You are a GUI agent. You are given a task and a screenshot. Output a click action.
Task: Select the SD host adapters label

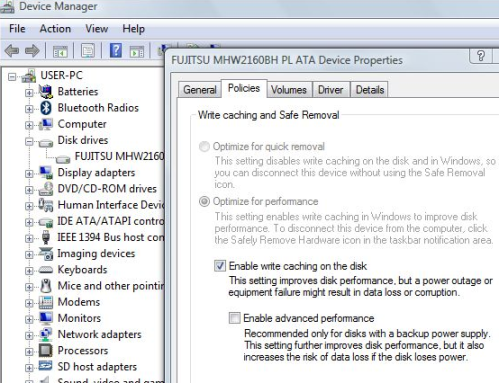point(97,367)
